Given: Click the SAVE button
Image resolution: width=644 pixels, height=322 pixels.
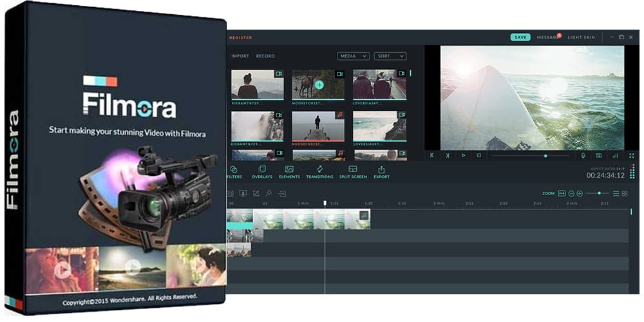Looking at the screenshot, I should click(520, 37).
